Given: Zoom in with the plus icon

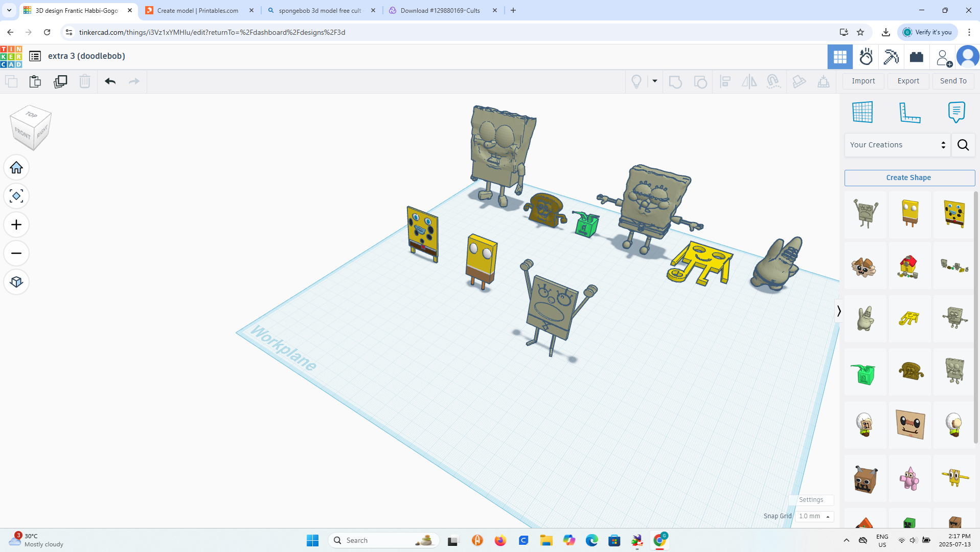Looking at the screenshot, I should click(16, 225).
